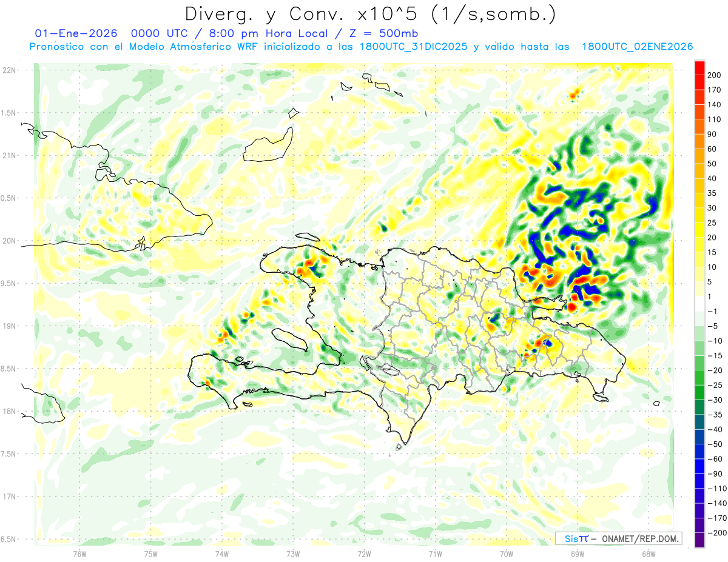This screenshot has height=562, width=728.
Task: Click the '75W' longitude label
Action: pos(150,554)
